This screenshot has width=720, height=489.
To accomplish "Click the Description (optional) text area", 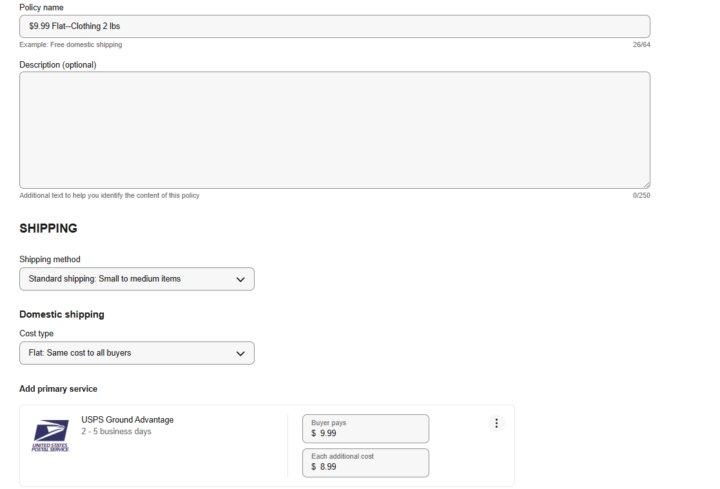I will pos(334,130).
